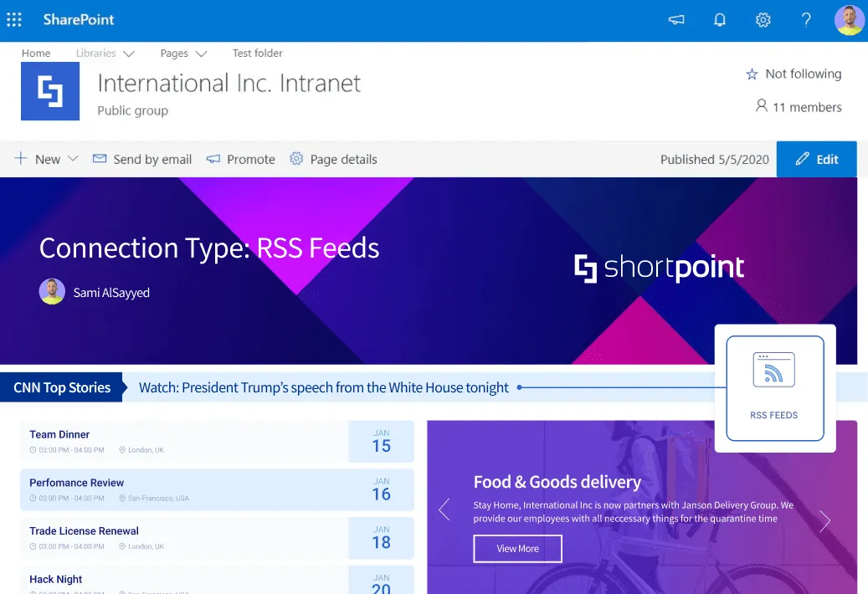Screen dimensions: 868x594
Task: Click the RSS feed icon in card
Action: click(x=774, y=370)
